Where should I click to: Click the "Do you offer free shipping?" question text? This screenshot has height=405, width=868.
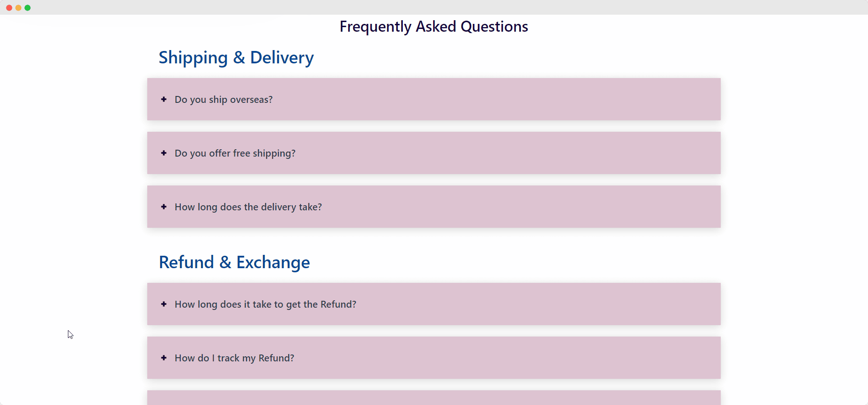(234, 153)
